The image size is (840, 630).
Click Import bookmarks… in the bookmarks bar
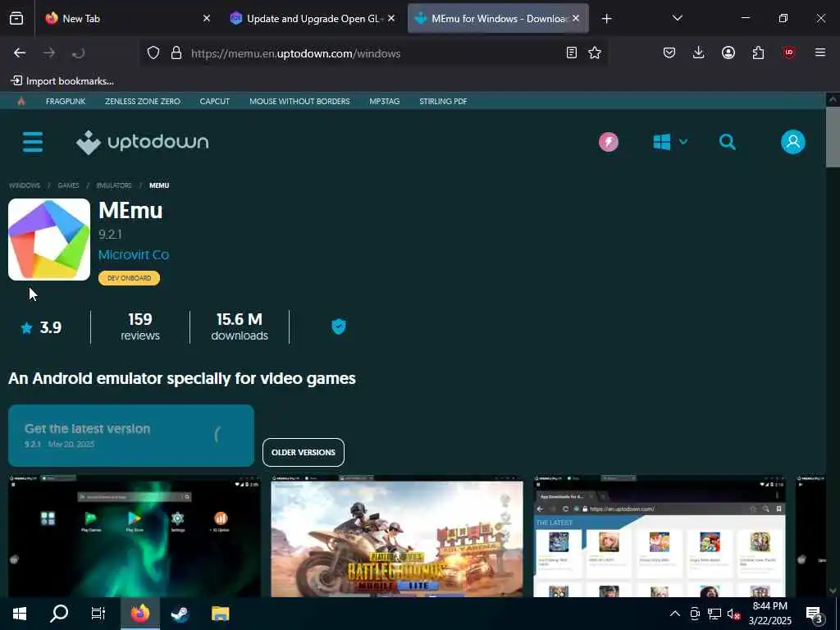(x=62, y=81)
